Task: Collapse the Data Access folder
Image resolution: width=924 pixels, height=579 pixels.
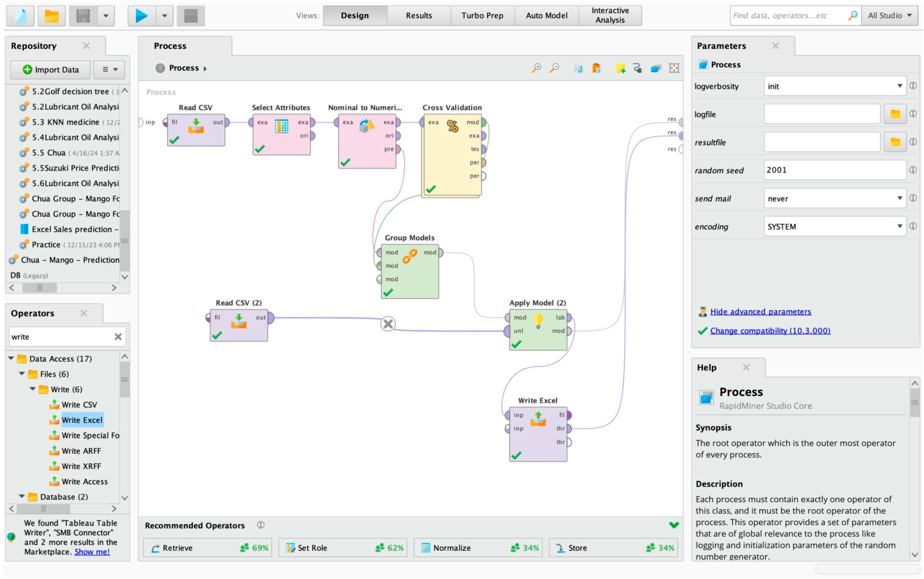Action: point(11,358)
